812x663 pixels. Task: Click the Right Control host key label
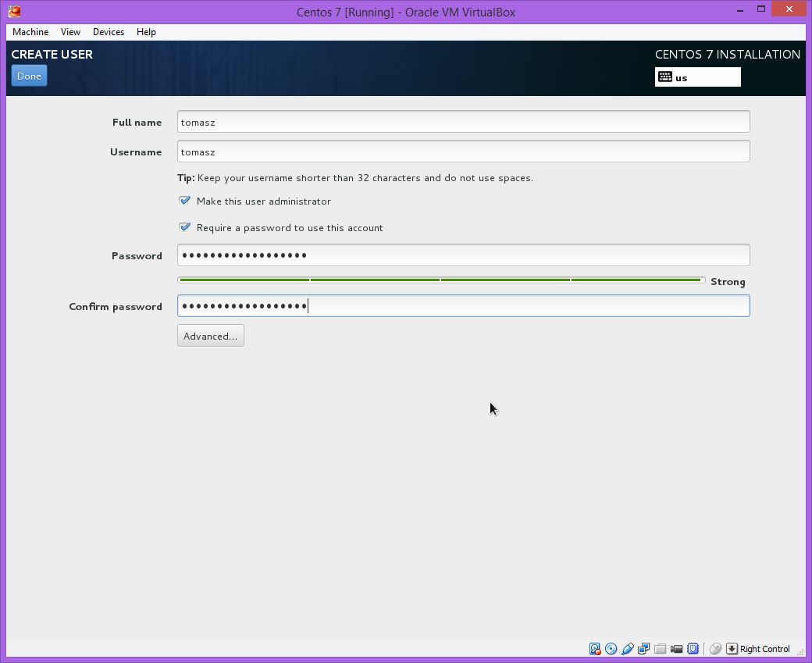point(764,649)
